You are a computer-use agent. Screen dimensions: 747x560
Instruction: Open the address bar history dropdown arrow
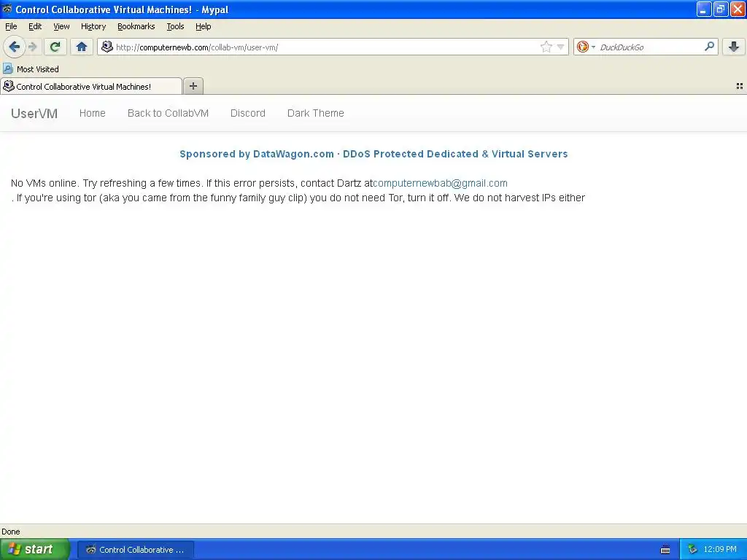(x=561, y=47)
